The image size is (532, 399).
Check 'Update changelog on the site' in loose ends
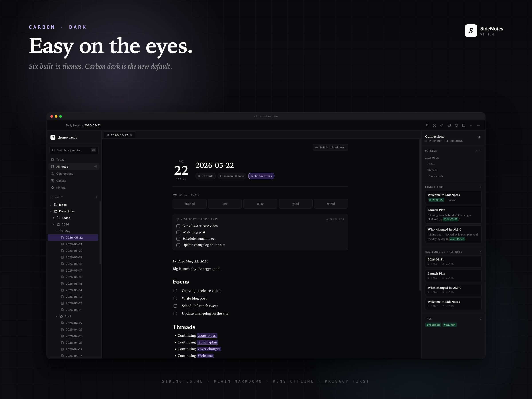(178, 245)
